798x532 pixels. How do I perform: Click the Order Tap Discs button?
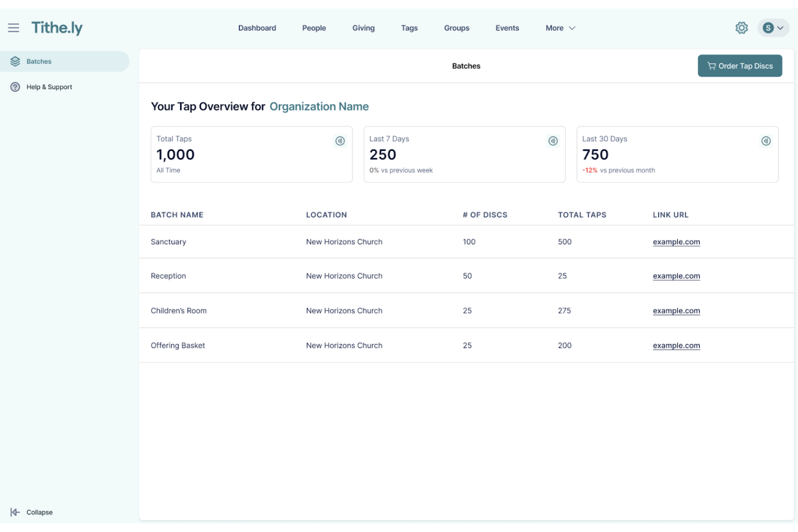coord(740,65)
